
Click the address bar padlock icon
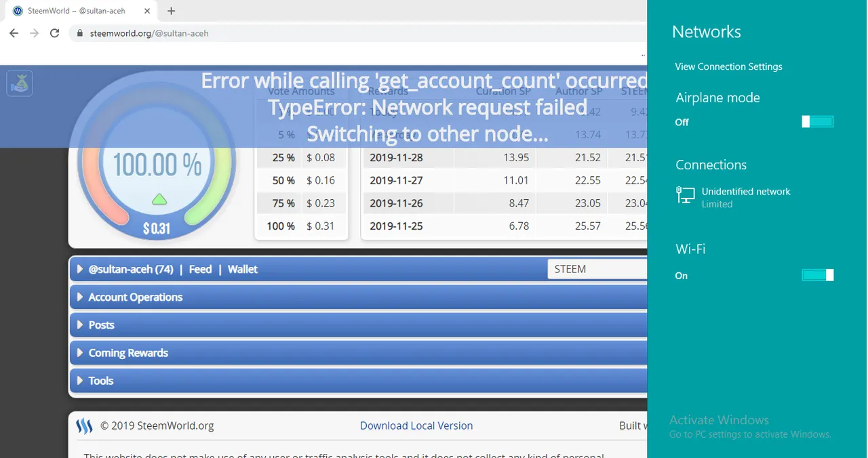[x=80, y=33]
